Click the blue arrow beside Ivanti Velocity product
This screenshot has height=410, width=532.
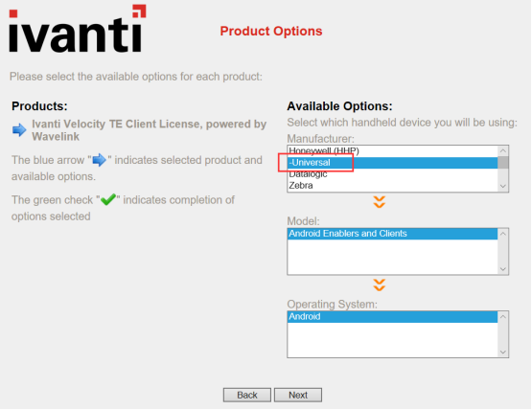19,129
